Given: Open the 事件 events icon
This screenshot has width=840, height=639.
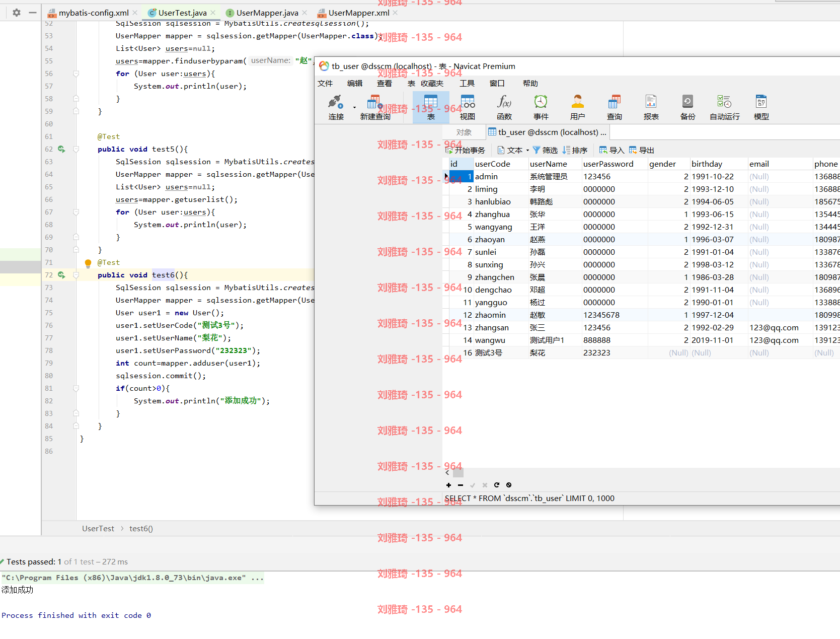Looking at the screenshot, I should tap(541, 107).
